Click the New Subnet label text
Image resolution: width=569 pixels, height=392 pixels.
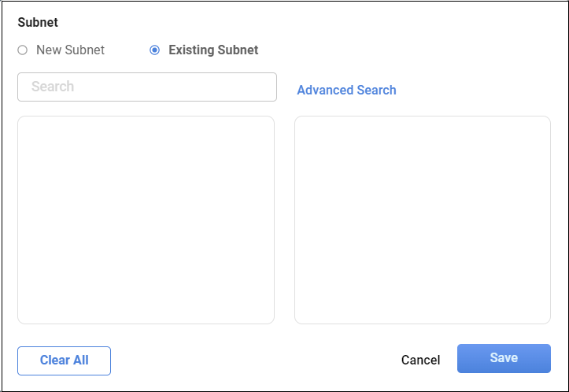(70, 50)
